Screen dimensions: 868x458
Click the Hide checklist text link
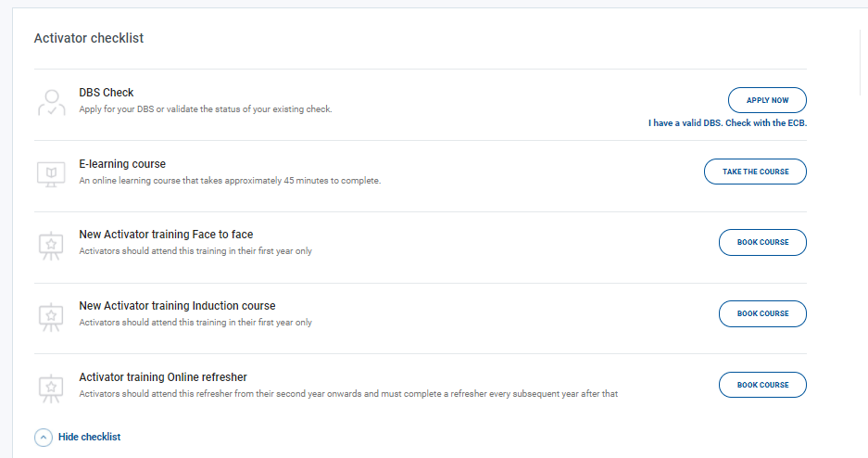pos(89,437)
